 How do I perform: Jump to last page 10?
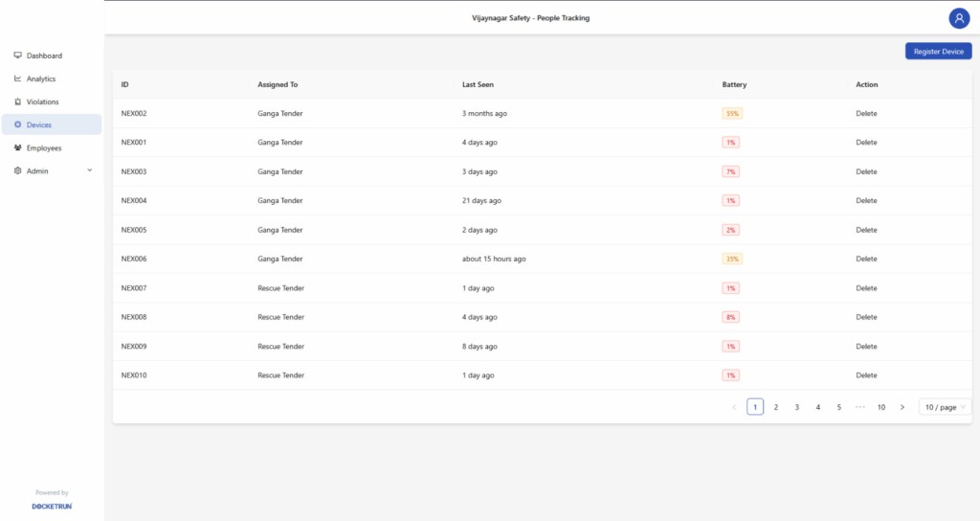click(880, 407)
